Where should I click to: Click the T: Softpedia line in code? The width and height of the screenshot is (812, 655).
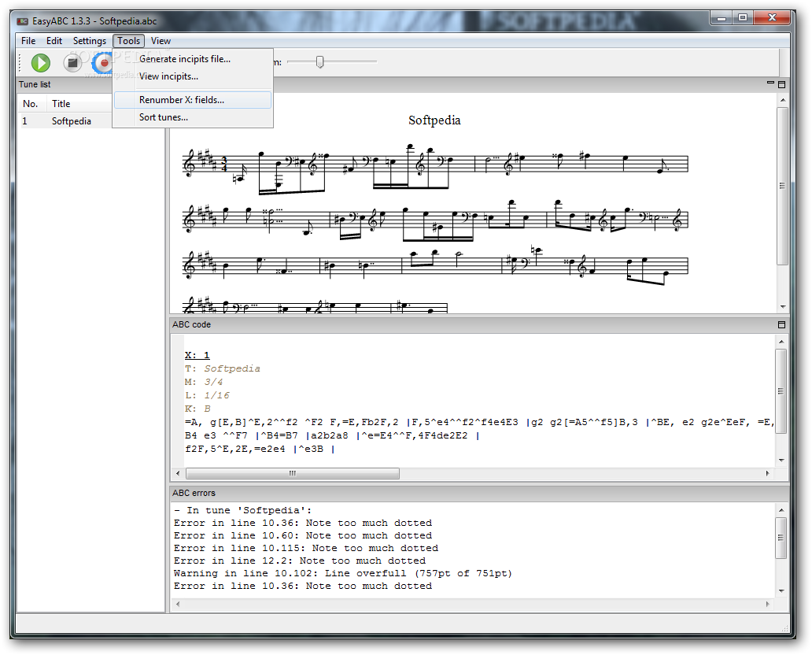pyautogui.click(x=223, y=368)
